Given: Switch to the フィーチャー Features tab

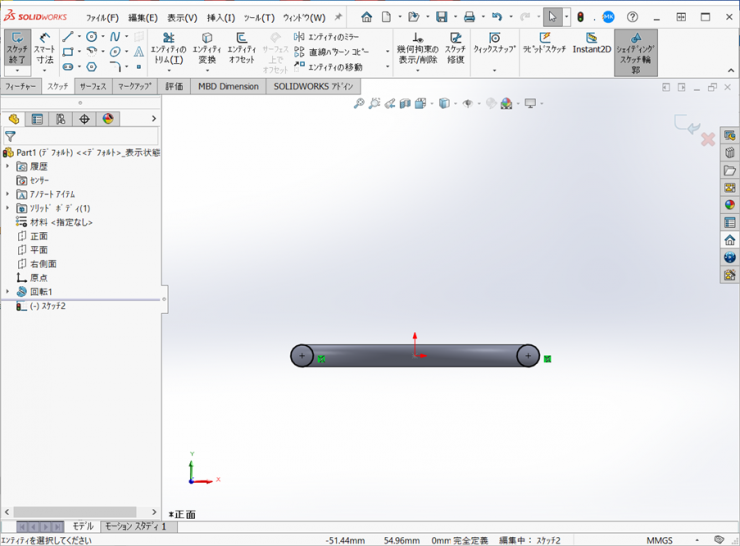Looking at the screenshot, I should click(20, 87).
